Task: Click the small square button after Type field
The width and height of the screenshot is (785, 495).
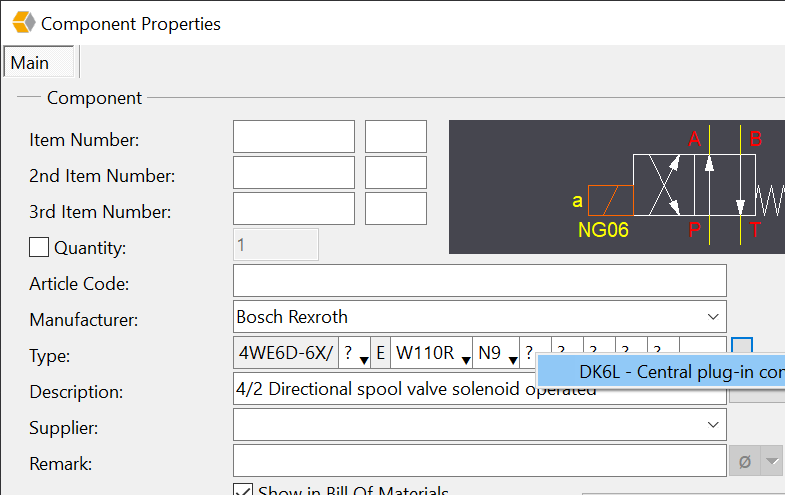Action: pyautogui.click(x=742, y=346)
